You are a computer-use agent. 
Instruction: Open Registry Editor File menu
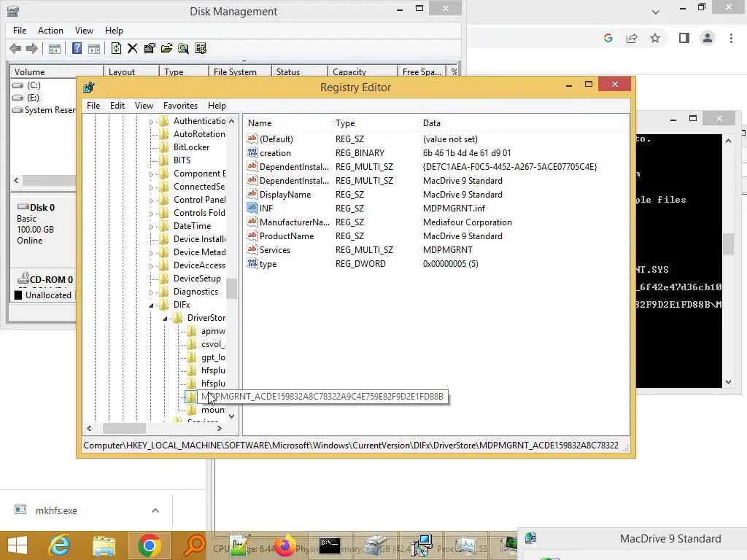coord(93,106)
